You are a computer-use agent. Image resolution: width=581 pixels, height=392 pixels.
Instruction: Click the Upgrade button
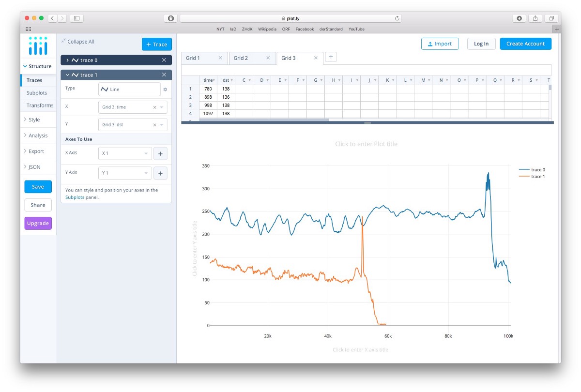pos(38,223)
